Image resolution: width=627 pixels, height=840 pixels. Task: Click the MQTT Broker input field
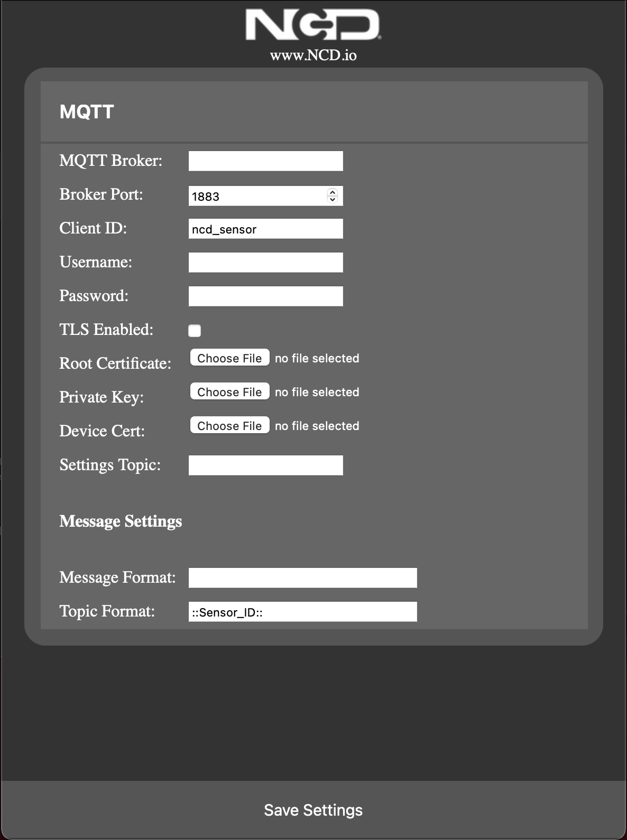(265, 160)
